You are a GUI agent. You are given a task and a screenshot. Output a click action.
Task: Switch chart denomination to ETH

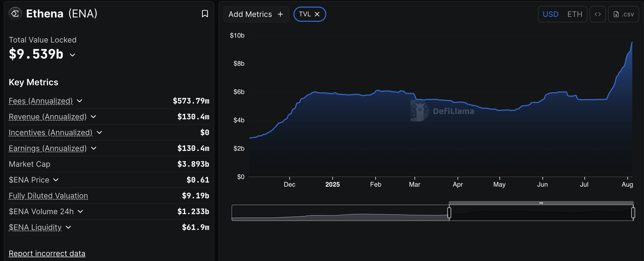click(x=575, y=14)
